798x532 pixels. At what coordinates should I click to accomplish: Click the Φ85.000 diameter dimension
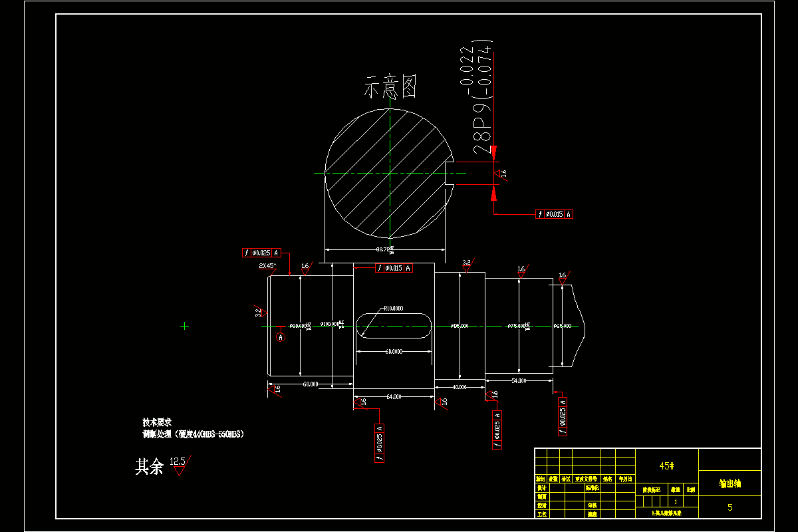(460, 326)
